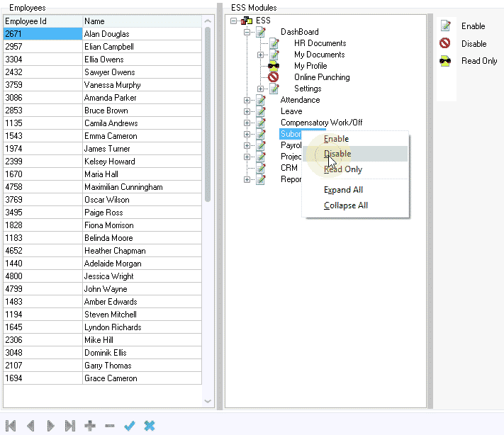Click Enable legend icon in right panel

pos(445,26)
